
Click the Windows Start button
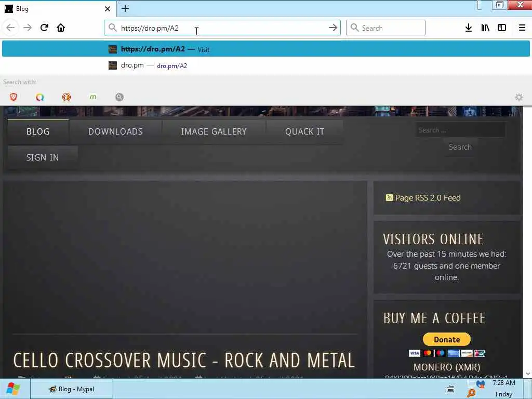click(x=13, y=389)
